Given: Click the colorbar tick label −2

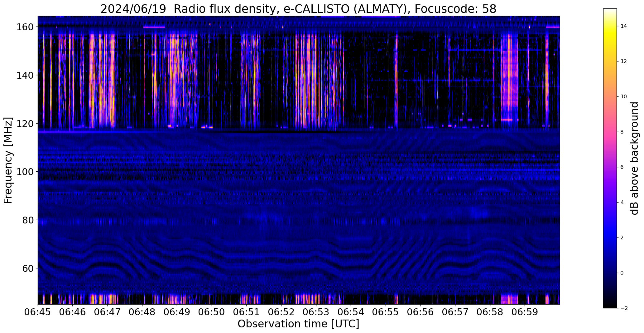Looking at the screenshot, I should tap(623, 308).
